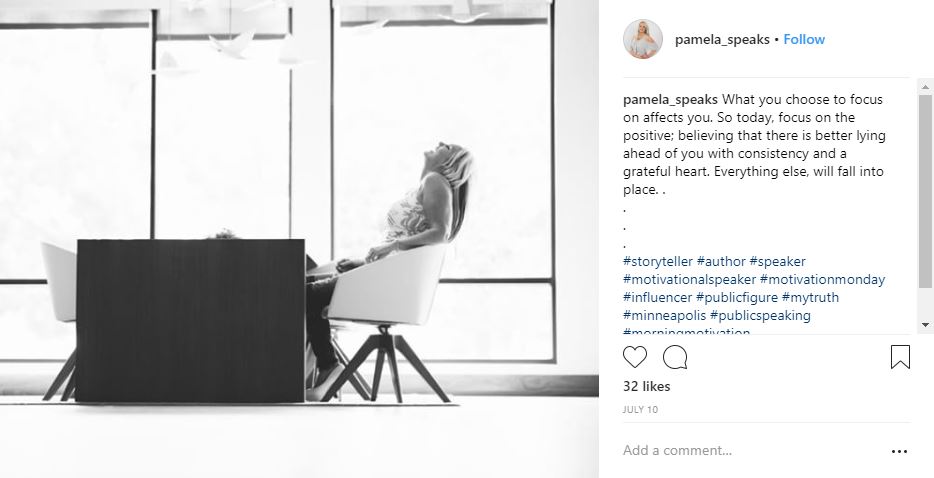Image resolution: width=934 pixels, height=478 pixels.
Task: Save post using bookmark icon
Action: [x=900, y=357]
